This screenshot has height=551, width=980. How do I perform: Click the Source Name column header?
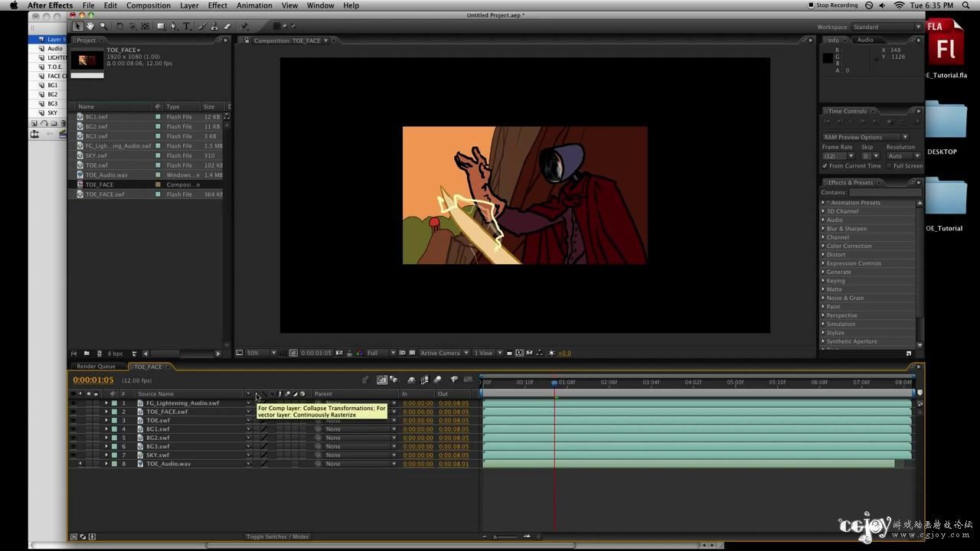pos(156,394)
